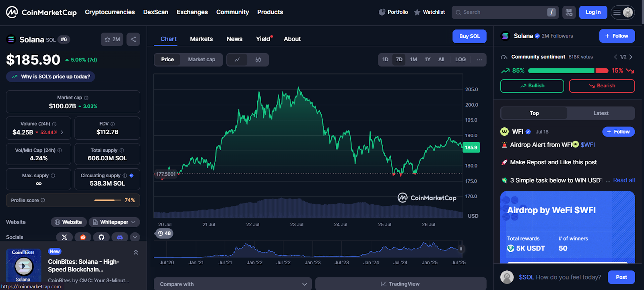This screenshot has height=290, width=644.
Task: Click the Volume (24h) info icon
Action: pyautogui.click(x=54, y=124)
